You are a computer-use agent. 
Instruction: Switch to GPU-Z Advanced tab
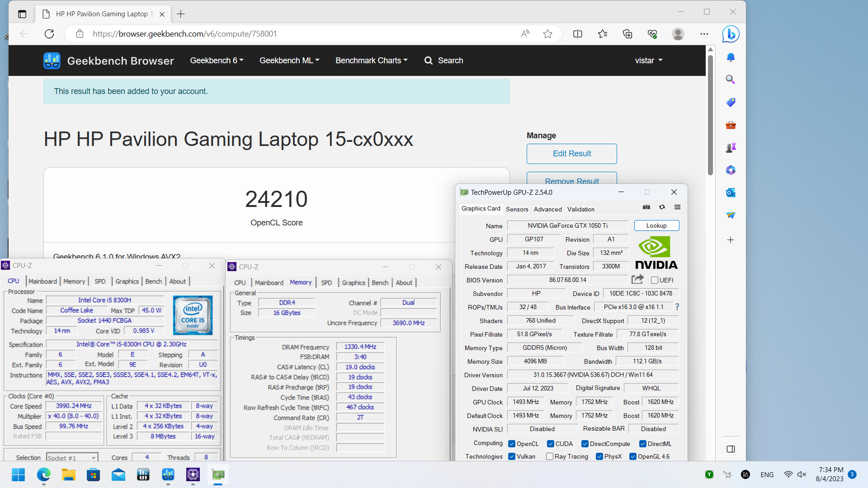(547, 209)
